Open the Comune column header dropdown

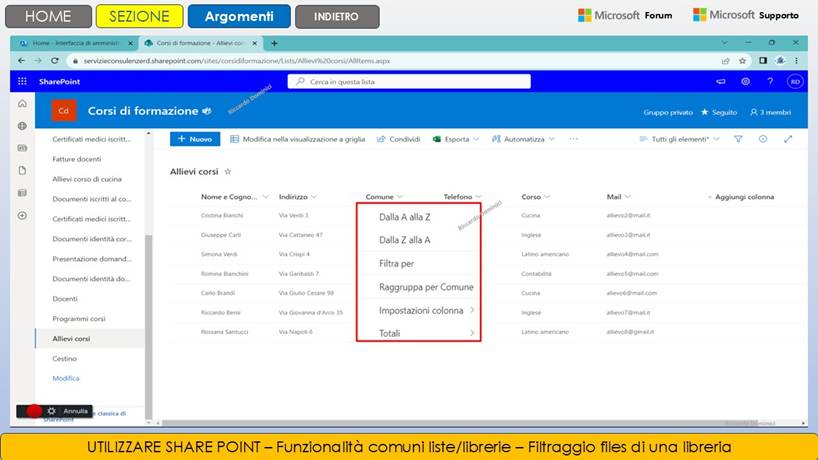[x=400, y=197]
